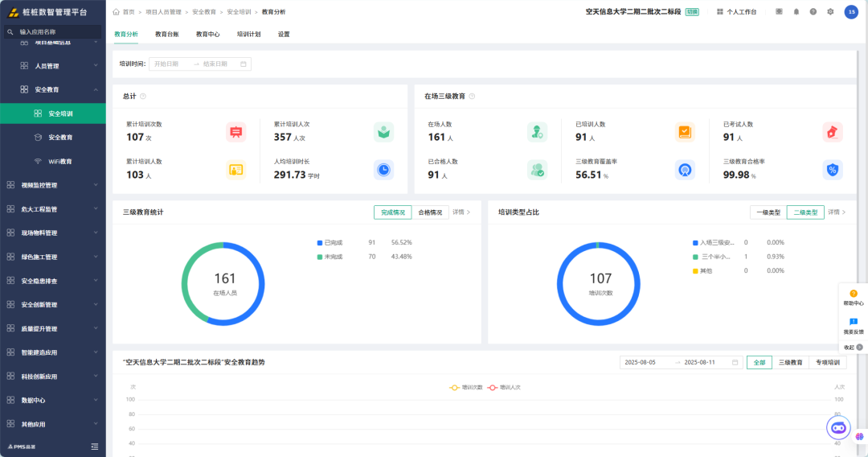Select 一级类型 in 培训类型占比
Image resolution: width=868 pixels, height=457 pixels.
pos(768,212)
